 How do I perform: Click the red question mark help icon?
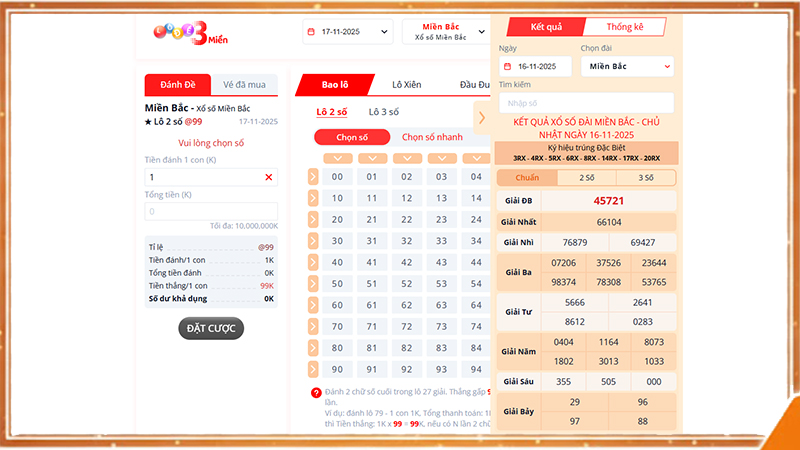coord(316,392)
